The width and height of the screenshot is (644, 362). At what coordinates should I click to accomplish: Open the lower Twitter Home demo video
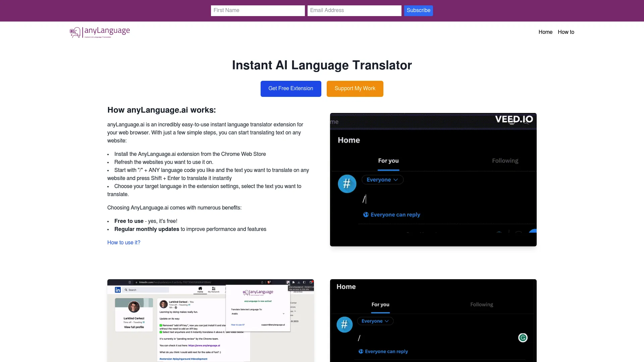433,320
